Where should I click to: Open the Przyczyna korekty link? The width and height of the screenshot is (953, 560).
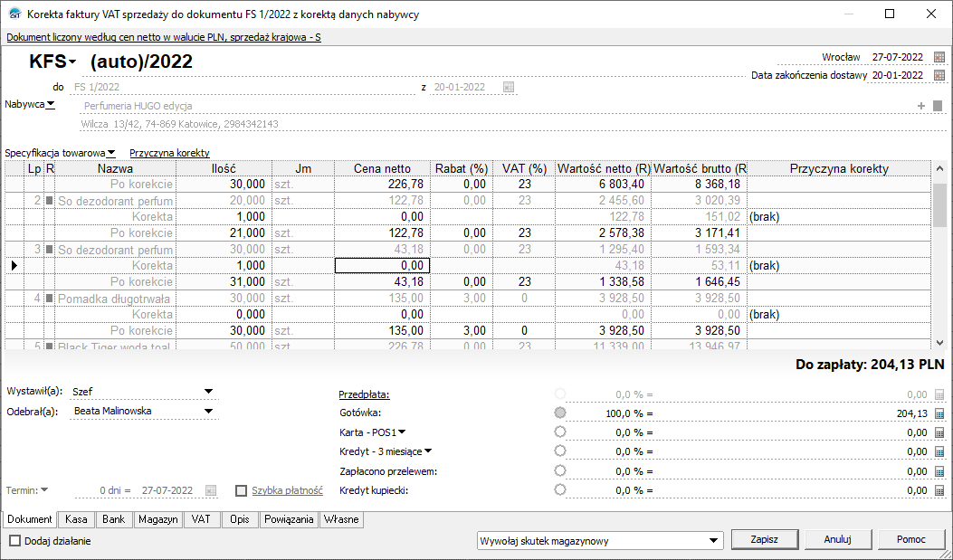click(169, 153)
